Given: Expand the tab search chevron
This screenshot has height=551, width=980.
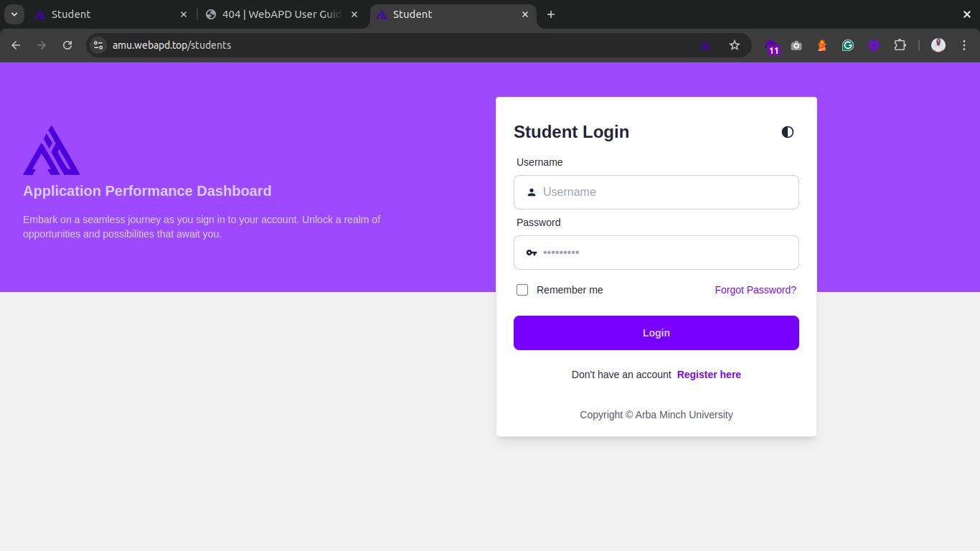Looking at the screenshot, I should click(14, 14).
